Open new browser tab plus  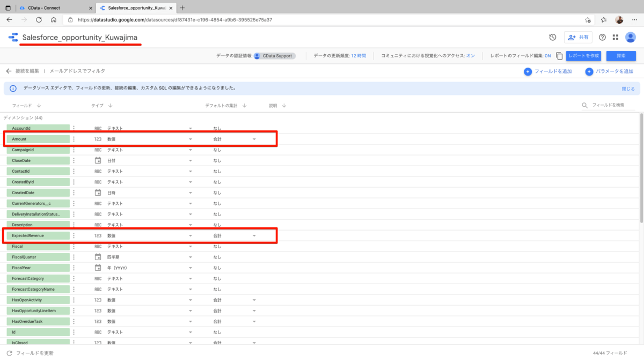coord(182,8)
